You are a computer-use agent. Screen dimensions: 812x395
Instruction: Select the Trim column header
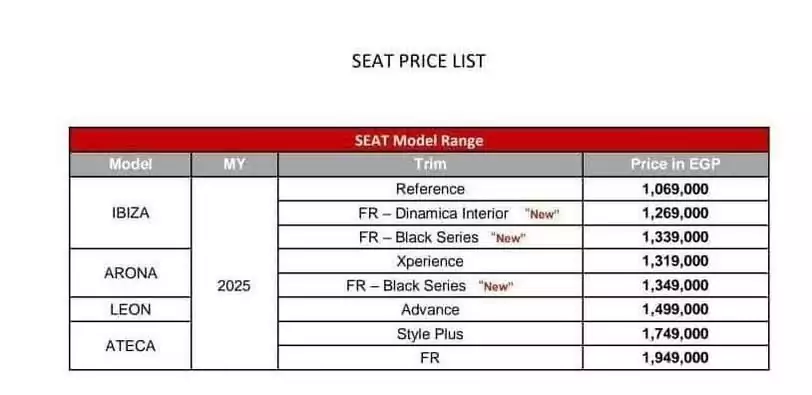pyautogui.click(x=430, y=165)
